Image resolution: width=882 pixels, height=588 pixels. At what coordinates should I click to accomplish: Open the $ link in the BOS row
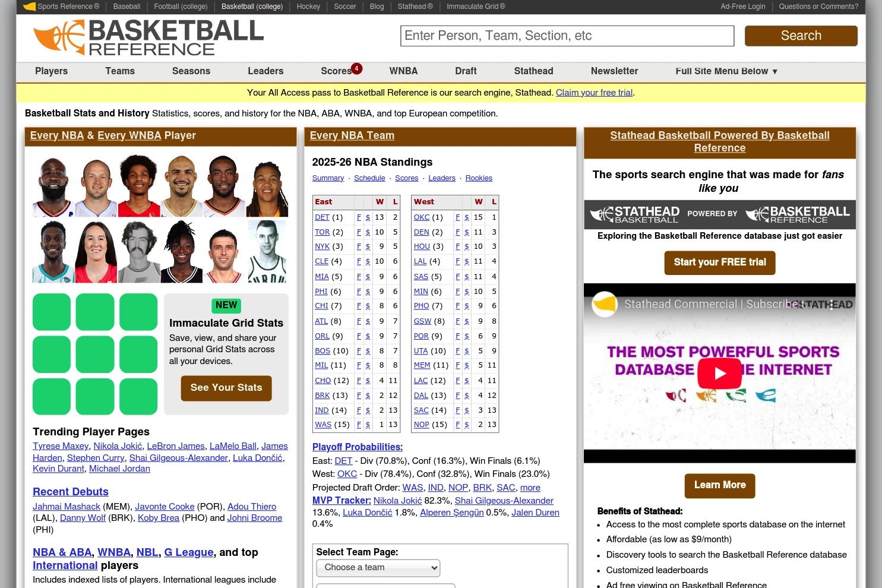(368, 351)
